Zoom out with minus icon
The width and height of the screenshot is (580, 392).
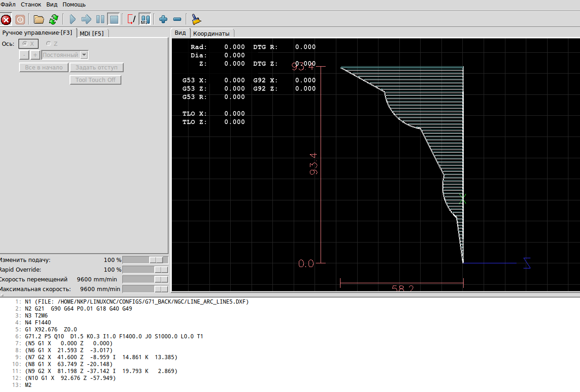tap(177, 19)
